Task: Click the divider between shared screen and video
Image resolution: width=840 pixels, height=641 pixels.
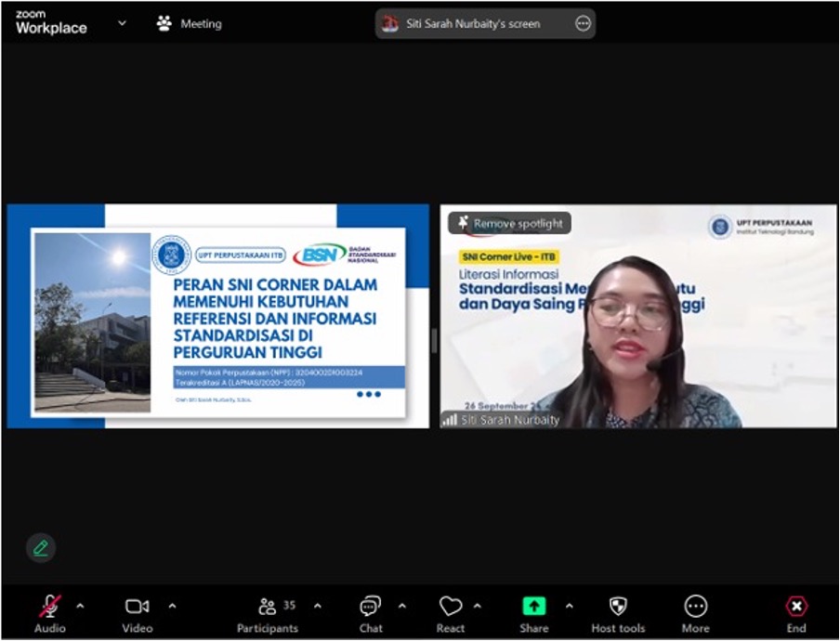Action: [434, 341]
